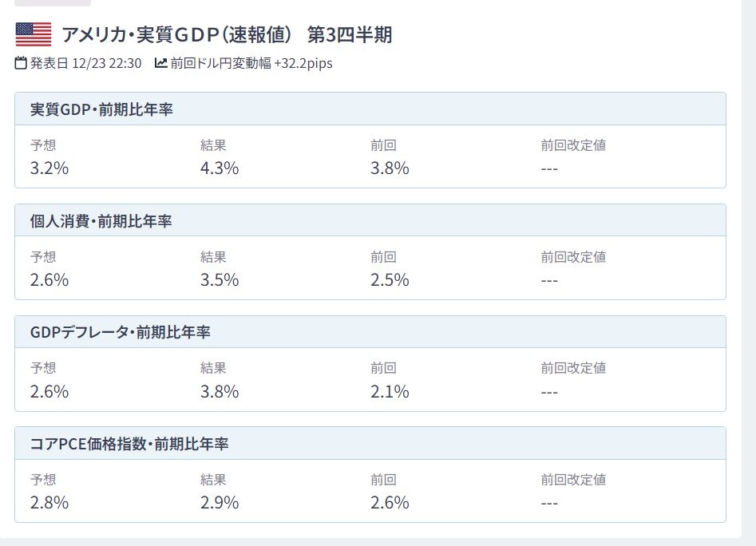
Task: Click the United States flag icon
Action: click(x=34, y=34)
